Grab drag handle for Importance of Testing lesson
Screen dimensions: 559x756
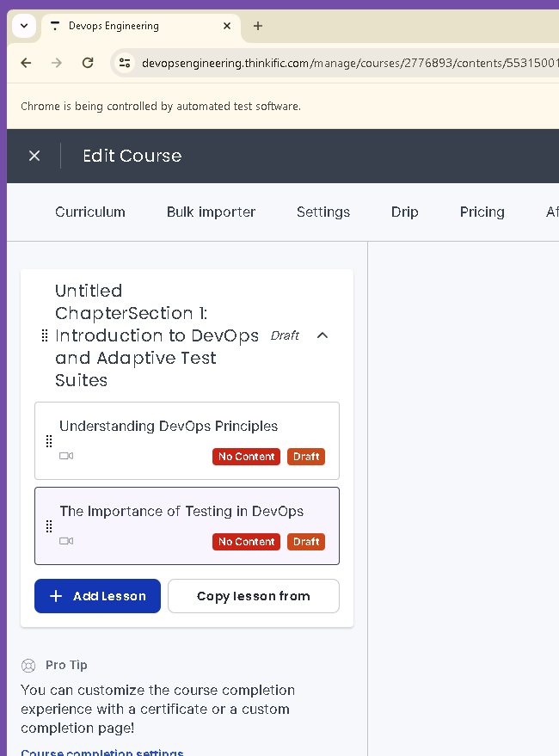[x=49, y=526]
